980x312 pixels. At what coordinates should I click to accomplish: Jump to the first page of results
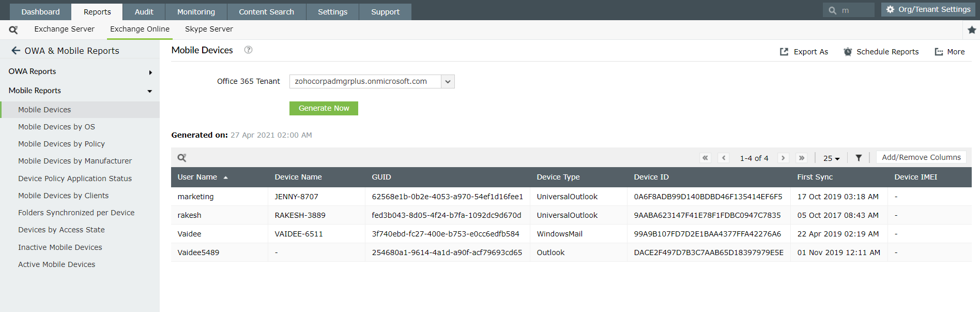pos(705,158)
